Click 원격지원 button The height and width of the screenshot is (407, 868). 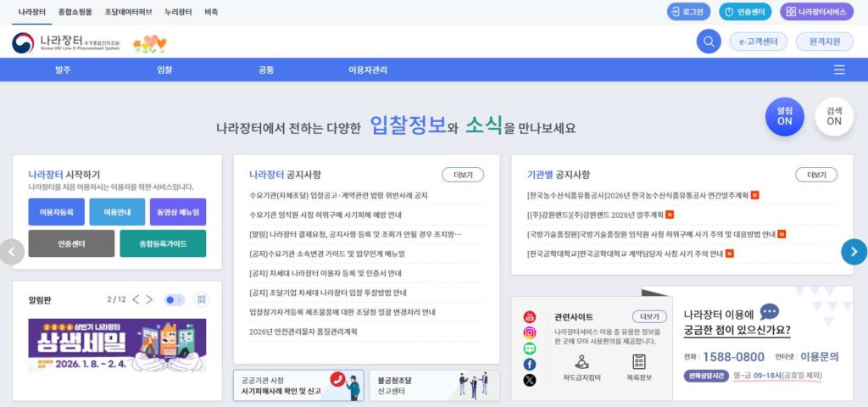(824, 42)
